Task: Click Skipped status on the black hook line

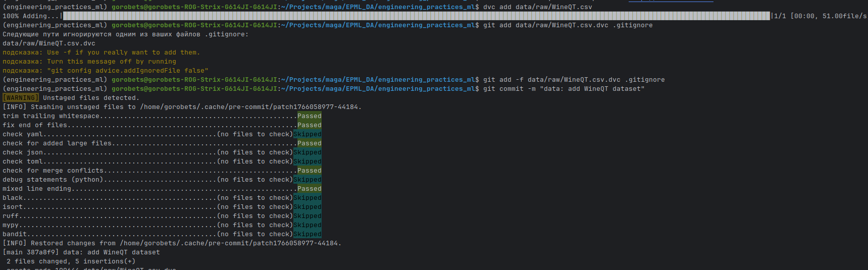Action: point(307,198)
